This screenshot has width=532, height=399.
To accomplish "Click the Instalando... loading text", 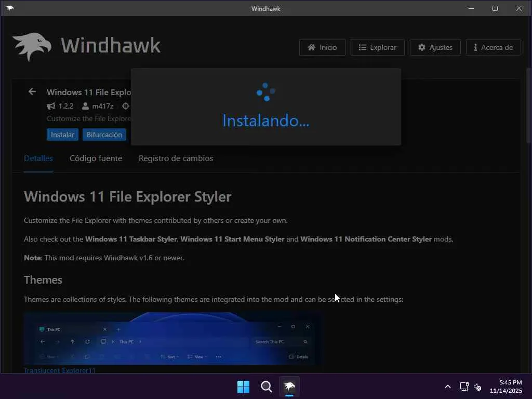I will (x=265, y=121).
